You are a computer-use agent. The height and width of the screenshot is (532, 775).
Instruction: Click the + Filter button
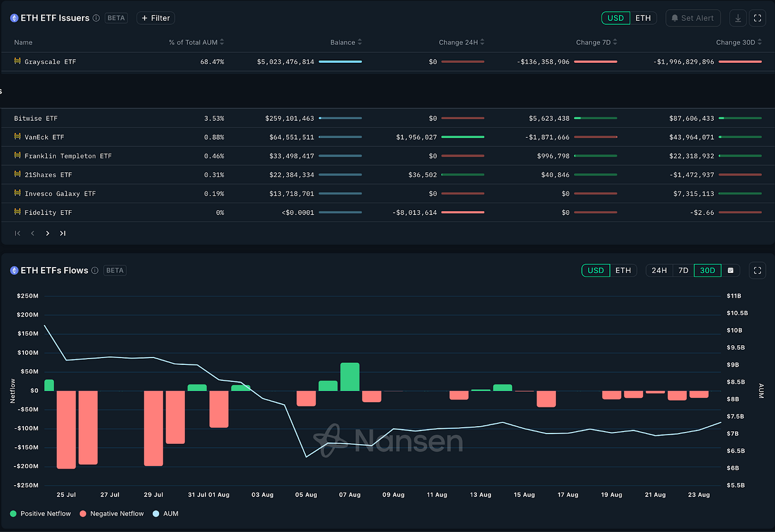(x=155, y=18)
